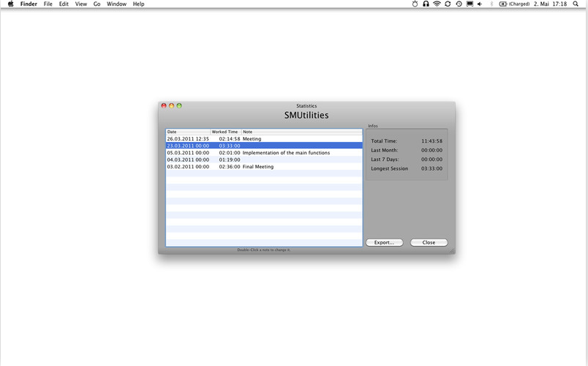Image resolution: width=588 pixels, height=366 pixels.
Task: Click the Meeting note on 26.03.2011
Action: (x=252, y=139)
